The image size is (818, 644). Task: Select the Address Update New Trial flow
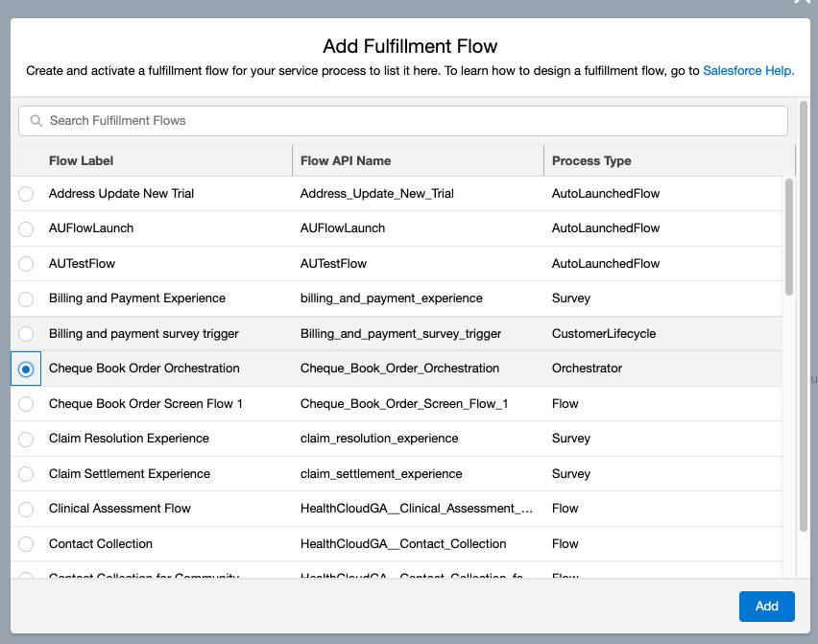coord(26,193)
